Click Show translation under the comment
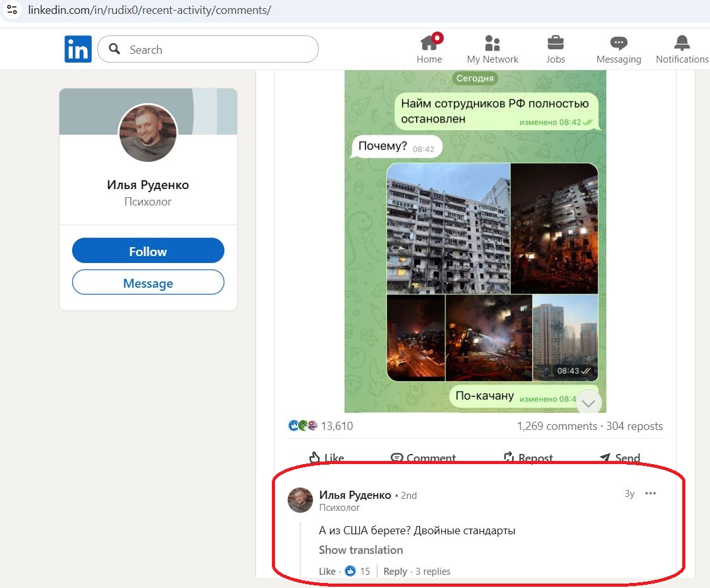This screenshot has height=588, width=710. 360,550
